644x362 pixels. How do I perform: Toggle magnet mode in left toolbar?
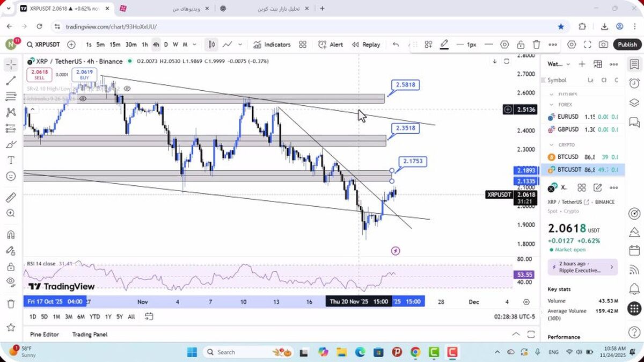pyautogui.click(x=11, y=235)
